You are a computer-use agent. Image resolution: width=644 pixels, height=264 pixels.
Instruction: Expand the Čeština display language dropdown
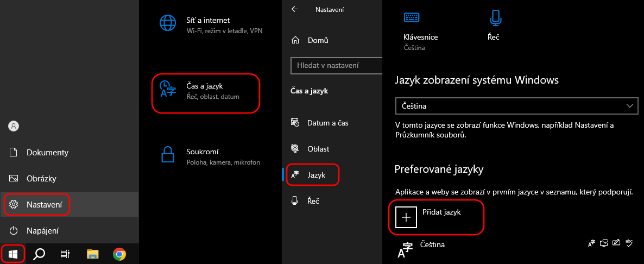tap(517, 106)
